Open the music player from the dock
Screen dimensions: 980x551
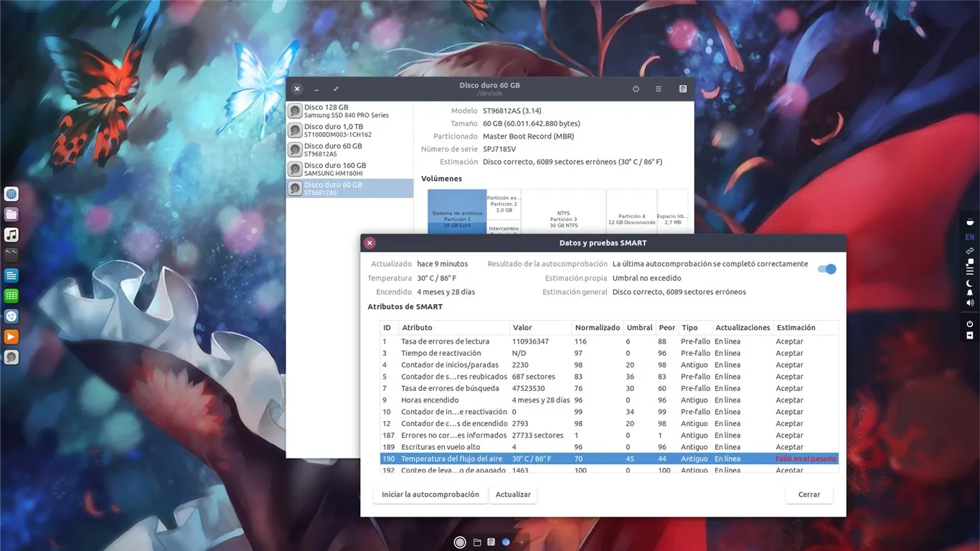11,234
